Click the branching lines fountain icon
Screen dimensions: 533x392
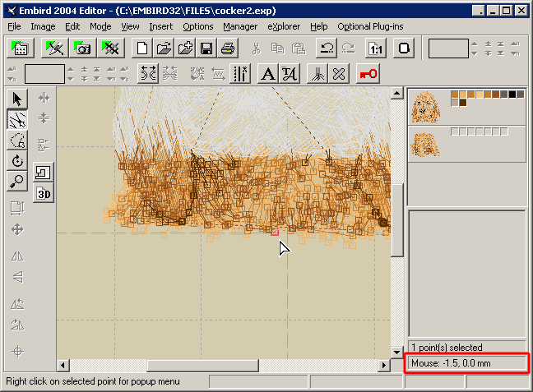pos(317,74)
